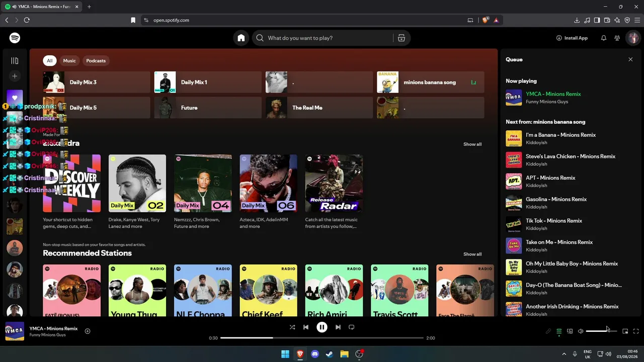Select the Podcasts filter chip
Screen dimensions: 644x362
(96, 61)
